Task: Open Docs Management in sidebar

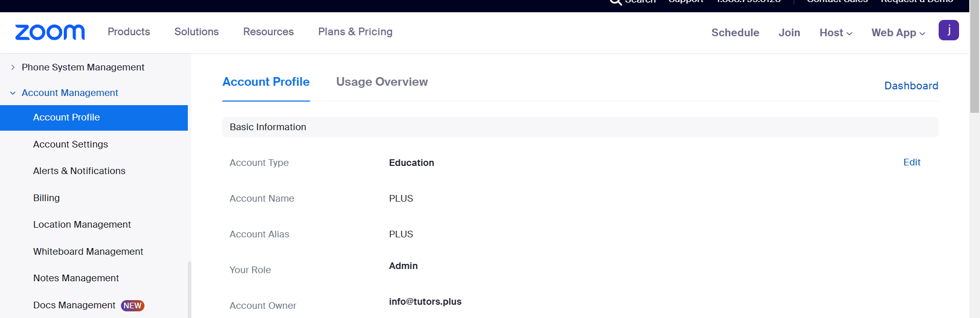Action: (74, 305)
